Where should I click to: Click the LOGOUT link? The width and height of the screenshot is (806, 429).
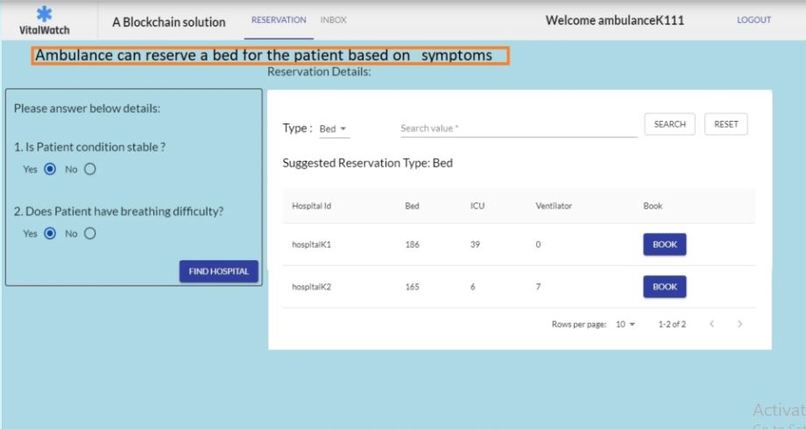(x=754, y=20)
